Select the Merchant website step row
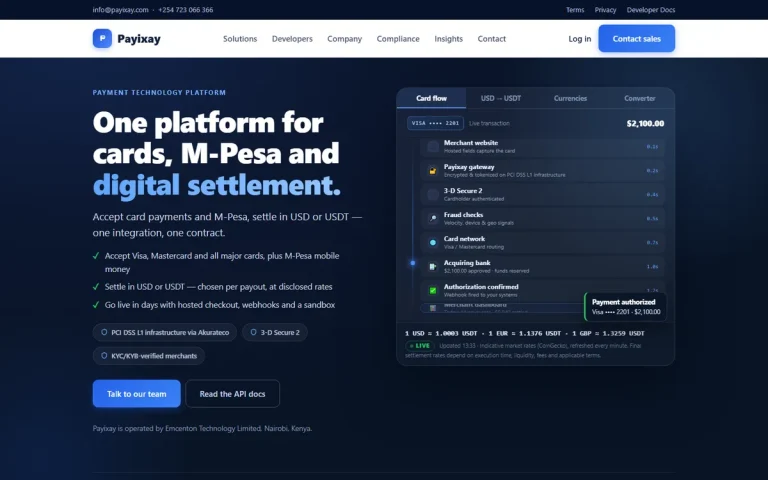768x480 pixels. tap(542, 146)
